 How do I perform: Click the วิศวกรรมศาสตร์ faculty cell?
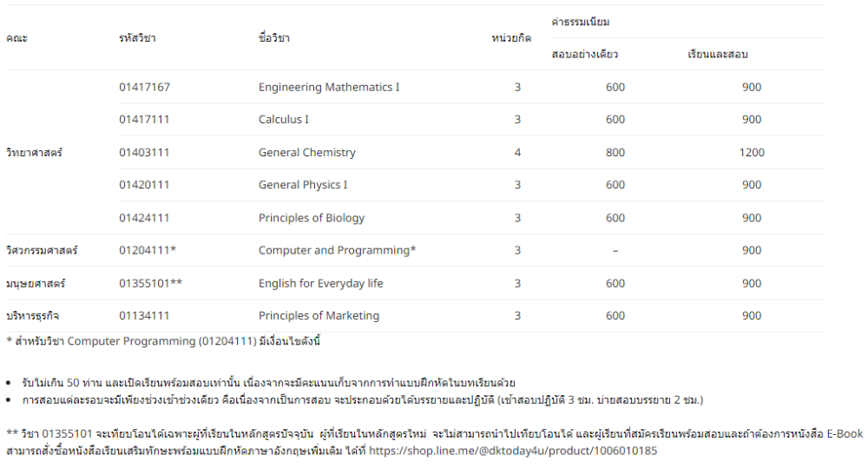[x=42, y=250]
